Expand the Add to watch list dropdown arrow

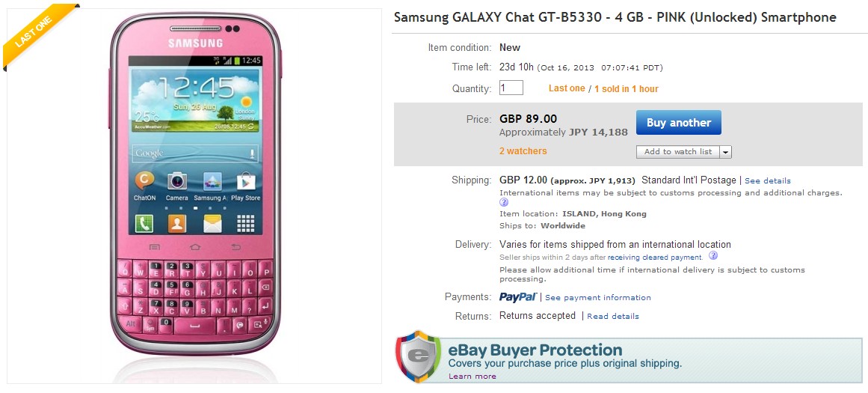point(725,152)
